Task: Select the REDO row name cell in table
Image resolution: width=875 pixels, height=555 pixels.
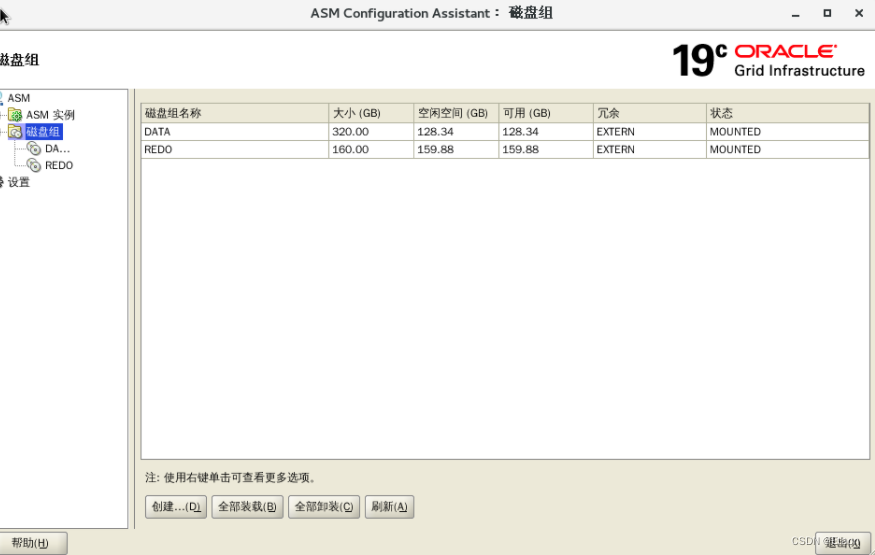Action: coord(235,149)
